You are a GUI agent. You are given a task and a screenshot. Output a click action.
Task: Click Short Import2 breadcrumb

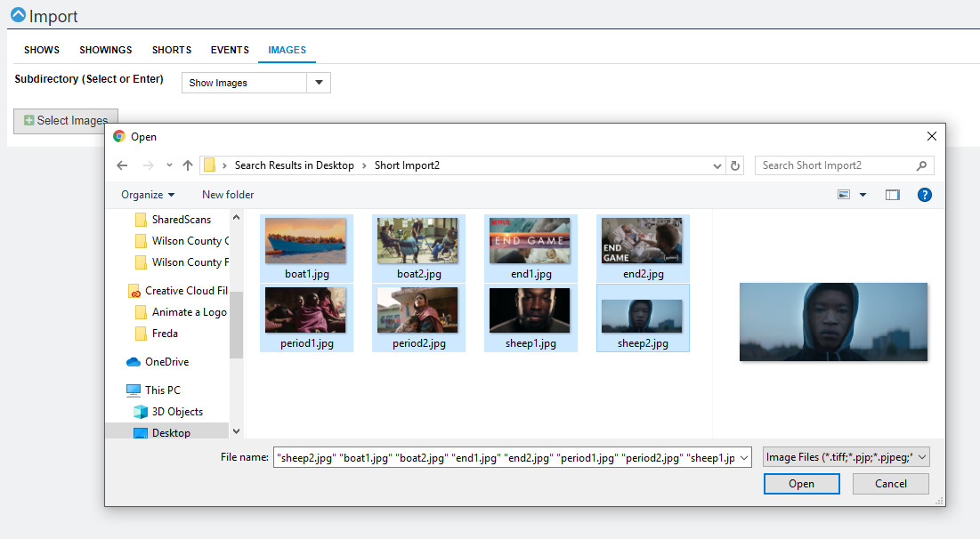[407, 165]
